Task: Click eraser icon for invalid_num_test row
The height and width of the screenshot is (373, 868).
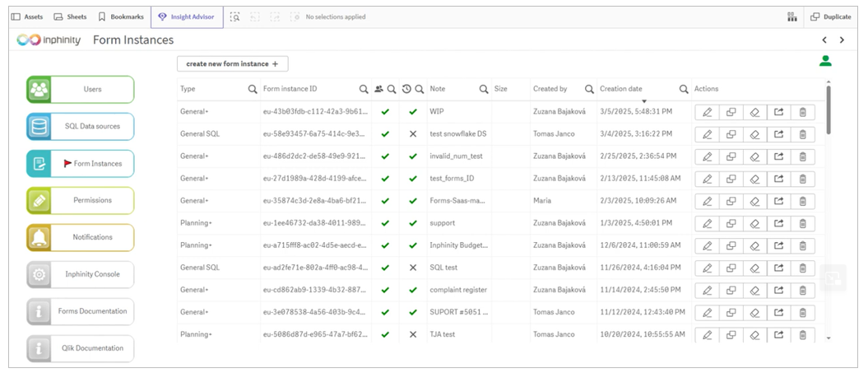Action: pyautogui.click(x=754, y=156)
